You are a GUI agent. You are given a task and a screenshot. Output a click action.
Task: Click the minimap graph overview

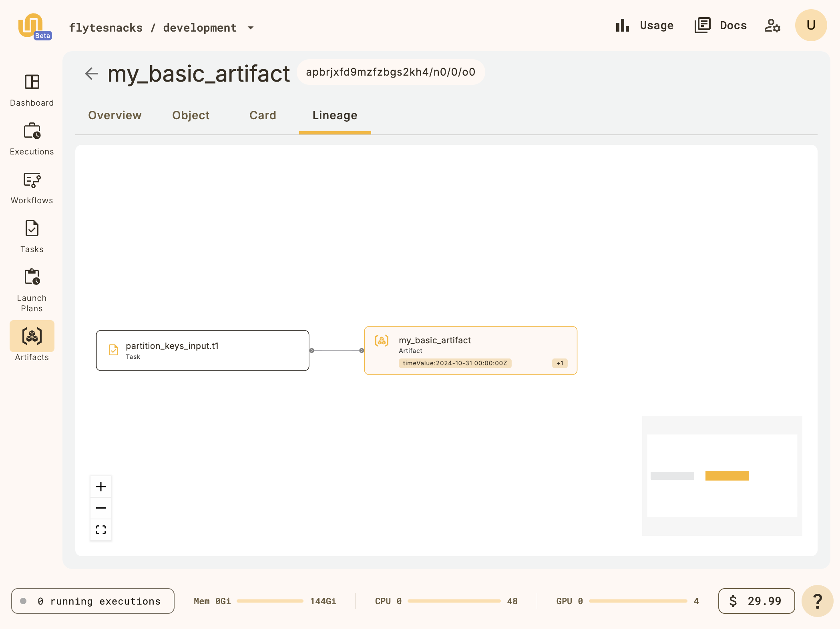click(722, 475)
